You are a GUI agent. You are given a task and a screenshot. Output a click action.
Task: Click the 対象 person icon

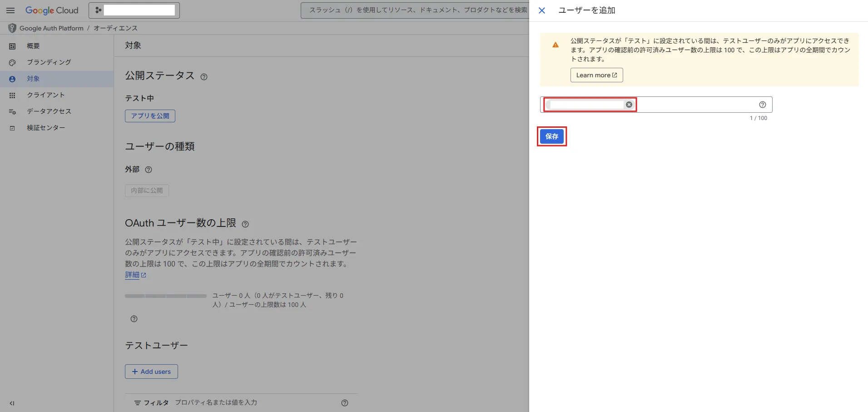point(12,79)
